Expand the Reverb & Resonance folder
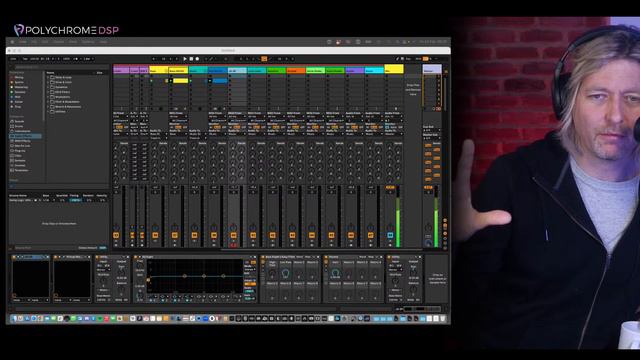The height and width of the screenshot is (360, 640). tap(48, 107)
